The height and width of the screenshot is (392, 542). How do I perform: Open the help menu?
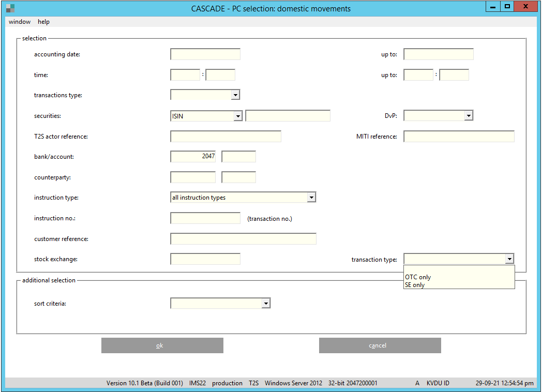click(x=43, y=22)
